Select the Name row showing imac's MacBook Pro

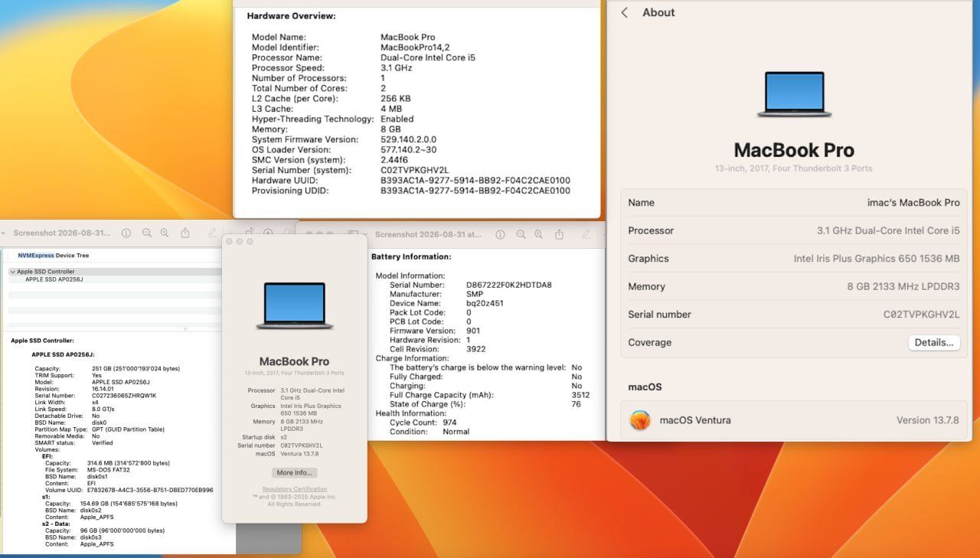click(794, 203)
